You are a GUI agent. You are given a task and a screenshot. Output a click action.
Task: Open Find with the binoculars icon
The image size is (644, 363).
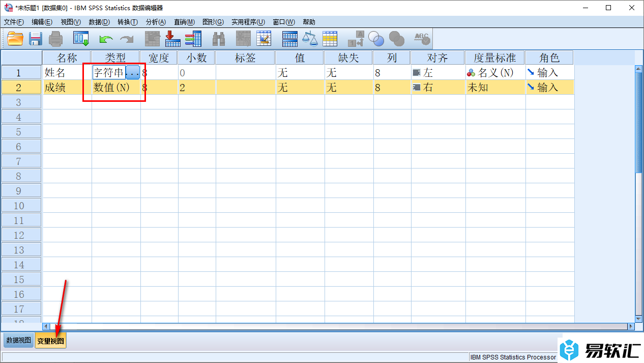[219, 39]
